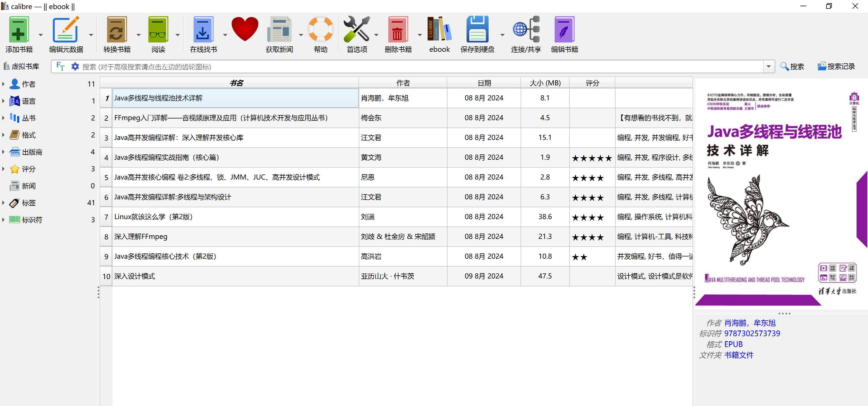Select Ratings (评分) star category icon
This screenshot has height=406, width=868.
pyautogui.click(x=14, y=169)
